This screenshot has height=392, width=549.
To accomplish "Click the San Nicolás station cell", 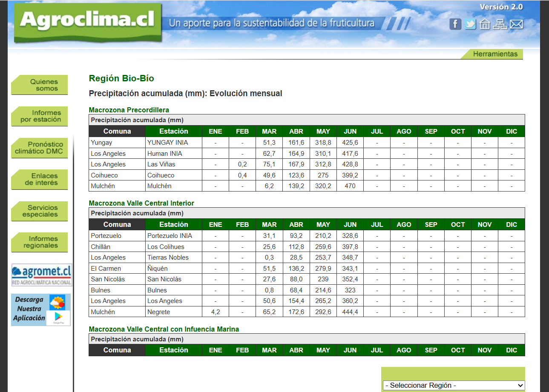I will 174,279.
